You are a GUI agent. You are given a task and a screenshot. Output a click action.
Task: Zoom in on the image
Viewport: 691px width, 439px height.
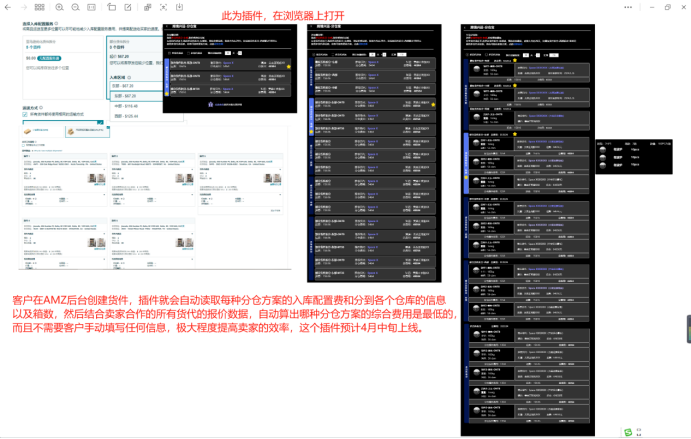click(x=59, y=7)
